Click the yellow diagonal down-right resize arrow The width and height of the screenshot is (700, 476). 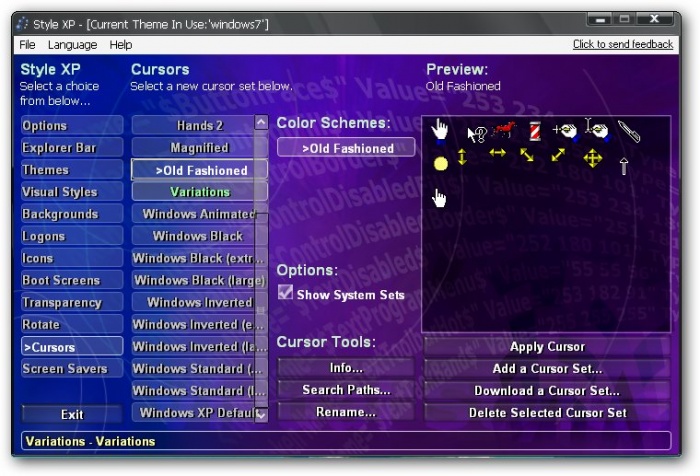pyautogui.click(x=527, y=155)
